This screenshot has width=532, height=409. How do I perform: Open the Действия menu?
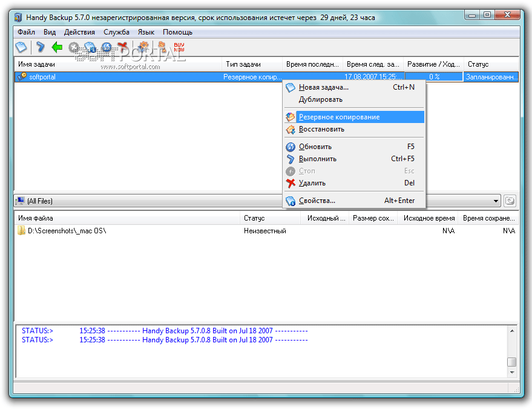click(79, 32)
